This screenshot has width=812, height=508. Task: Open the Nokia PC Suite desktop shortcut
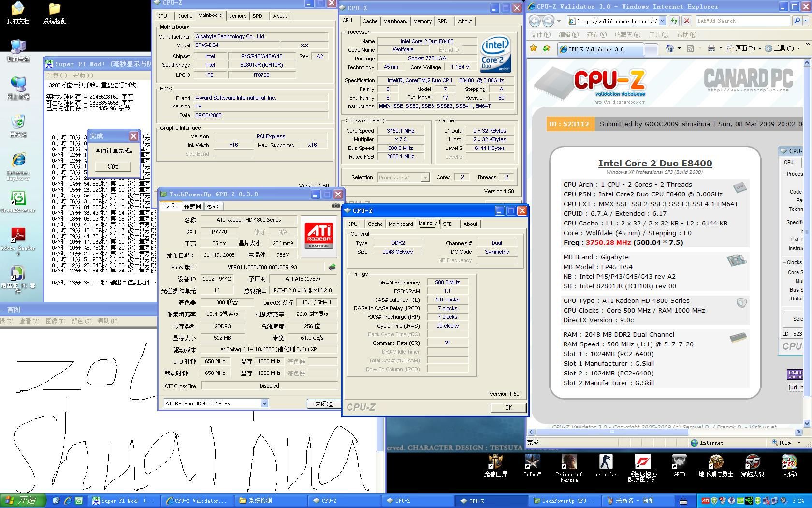tap(18, 280)
